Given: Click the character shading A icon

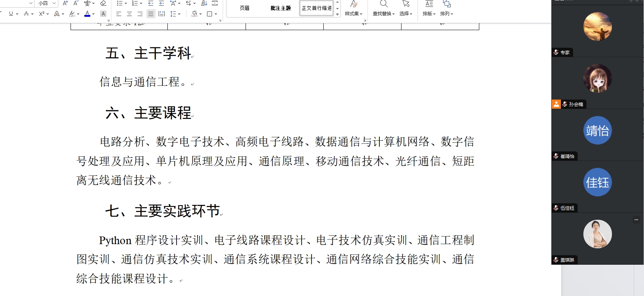Looking at the screenshot, I should [103, 14].
